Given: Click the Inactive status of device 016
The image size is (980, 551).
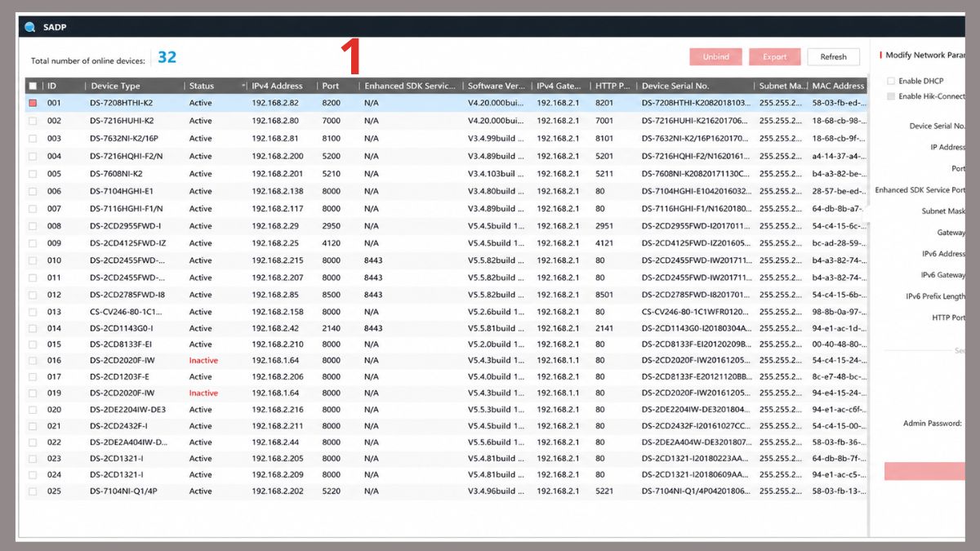Looking at the screenshot, I should (203, 361).
